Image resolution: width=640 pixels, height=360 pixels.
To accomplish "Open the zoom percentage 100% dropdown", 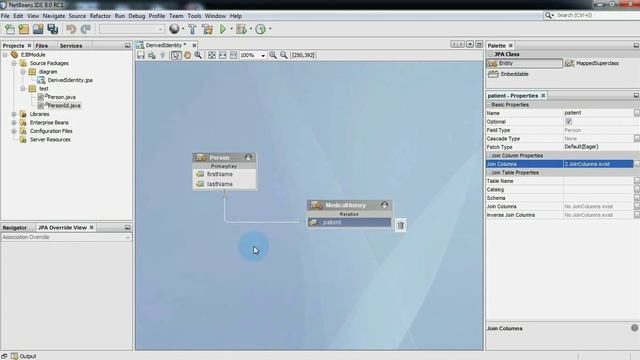I will (x=263, y=56).
